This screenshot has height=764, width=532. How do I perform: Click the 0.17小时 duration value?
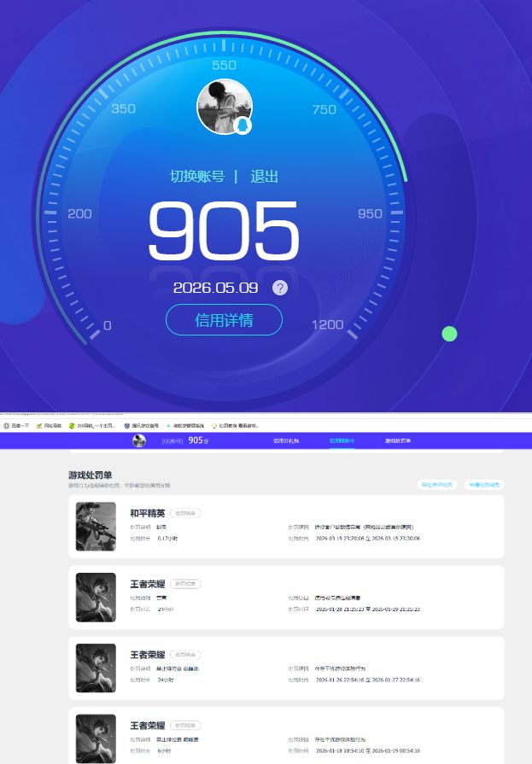167,539
